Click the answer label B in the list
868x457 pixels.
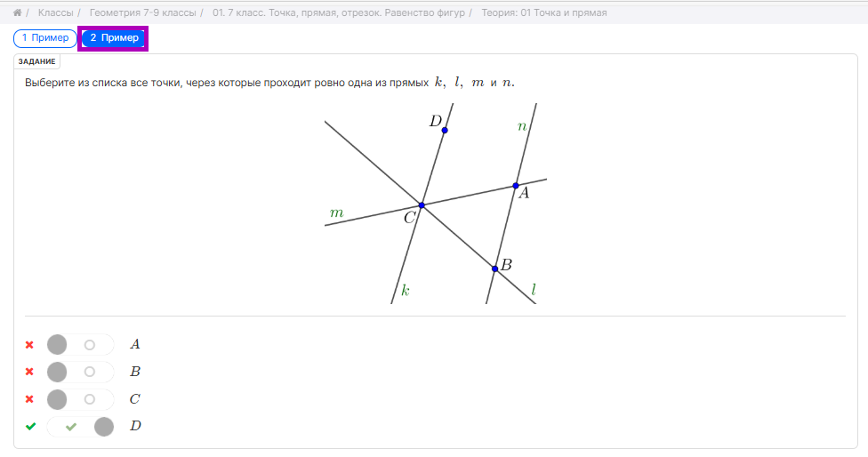point(135,372)
